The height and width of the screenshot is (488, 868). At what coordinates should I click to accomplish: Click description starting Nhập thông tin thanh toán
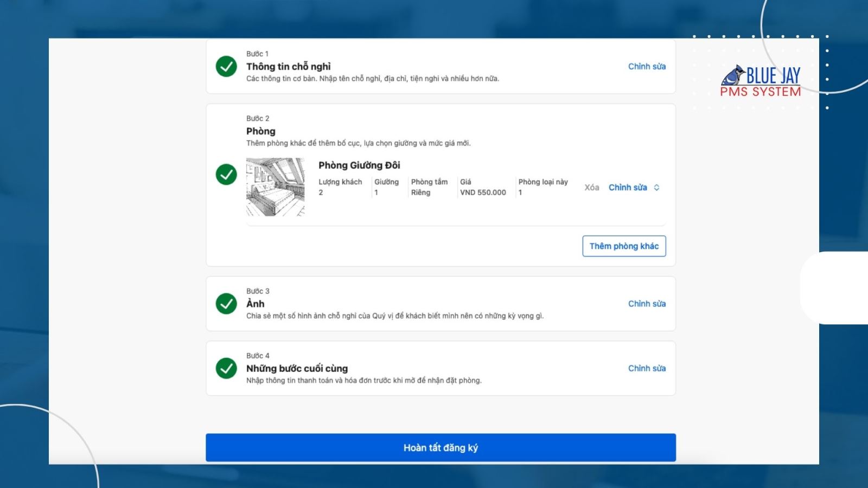click(364, 381)
